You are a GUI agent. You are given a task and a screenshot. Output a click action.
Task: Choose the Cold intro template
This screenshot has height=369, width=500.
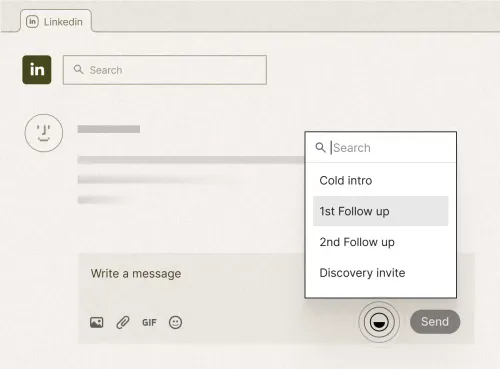click(x=381, y=180)
